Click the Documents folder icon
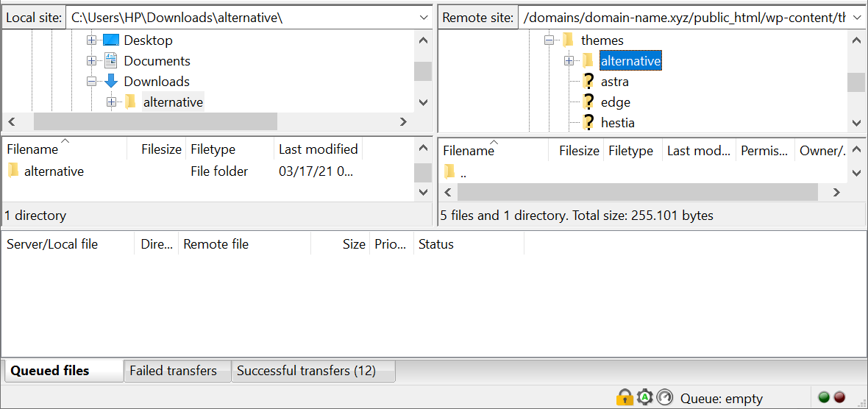Viewport: 868px width, 409px height. (x=111, y=61)
